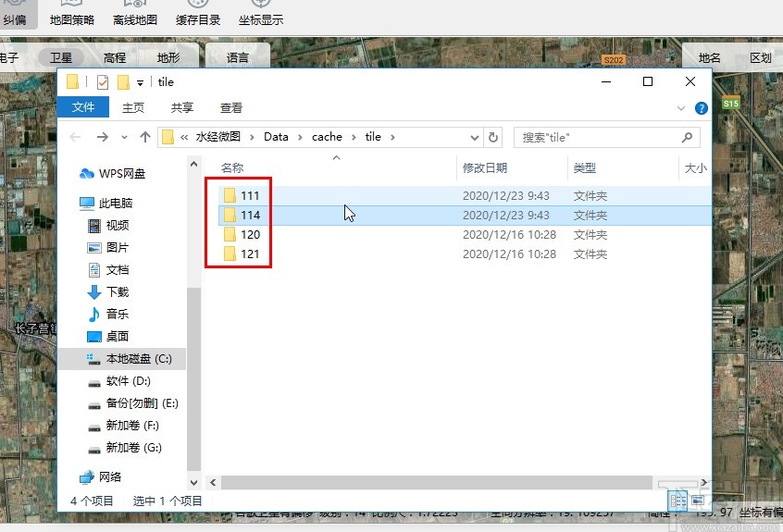Select the 地名 tab on map
Screen dimensions: 783x532
tap(709, 58)
